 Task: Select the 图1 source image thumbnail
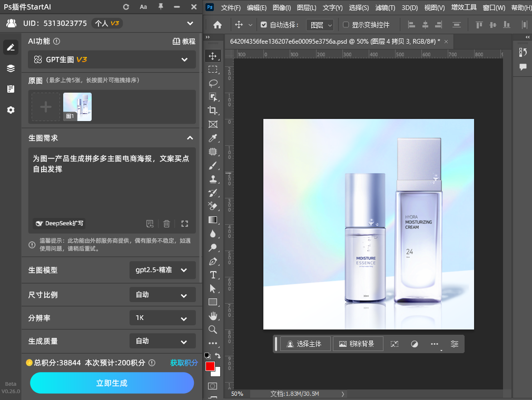coord(77,107)
